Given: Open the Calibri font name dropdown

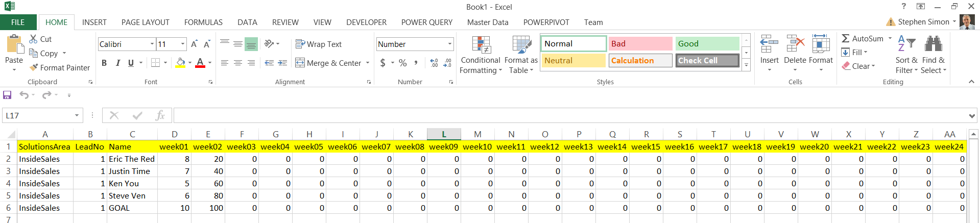Looking at the screenshot, I should [152, 44].
